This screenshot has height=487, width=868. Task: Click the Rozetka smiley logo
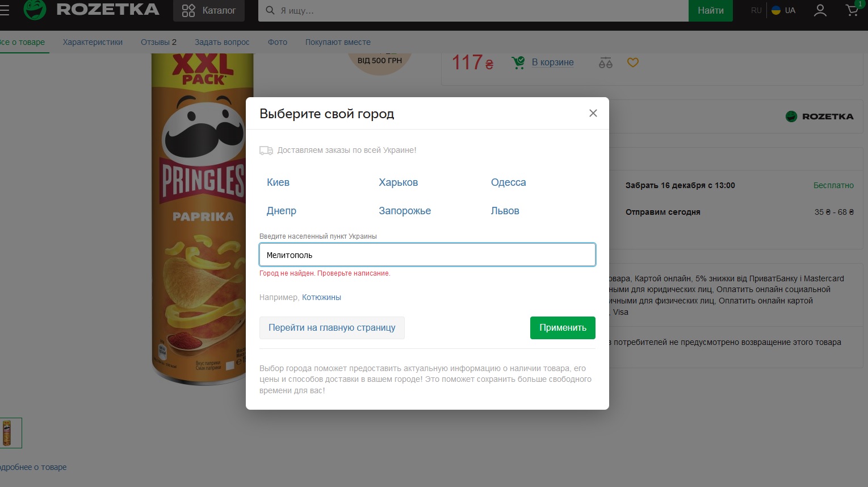pos(35,10)
